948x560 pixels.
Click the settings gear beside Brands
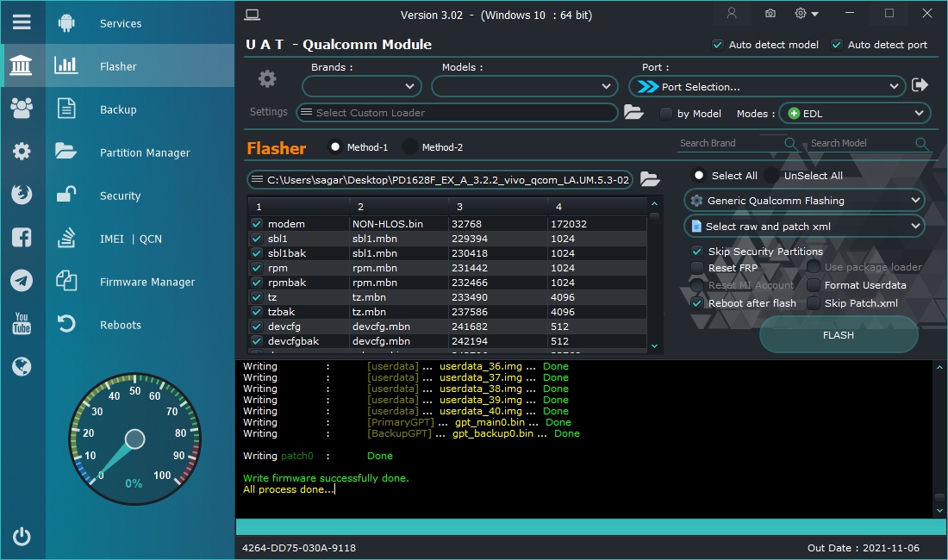[x=267, y=79]
